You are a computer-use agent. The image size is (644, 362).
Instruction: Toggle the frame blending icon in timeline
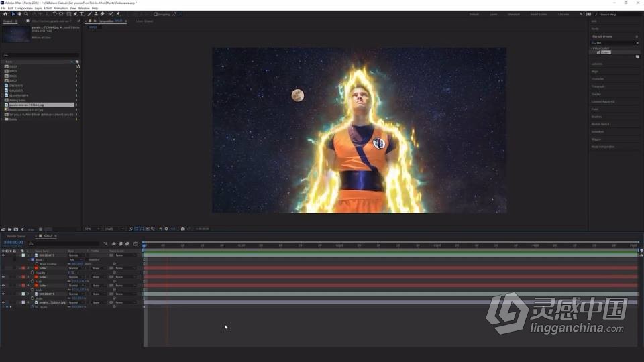[x=120, y=244]
